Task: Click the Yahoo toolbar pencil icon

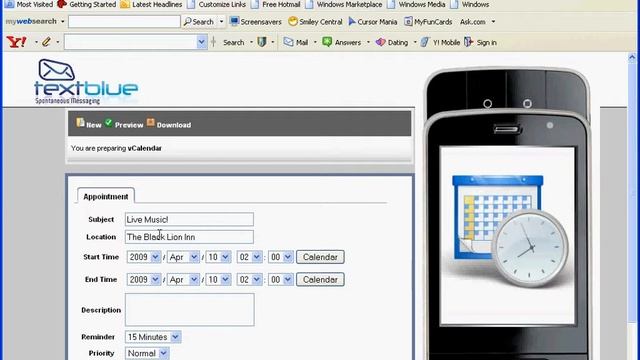Action: point(46,42)
